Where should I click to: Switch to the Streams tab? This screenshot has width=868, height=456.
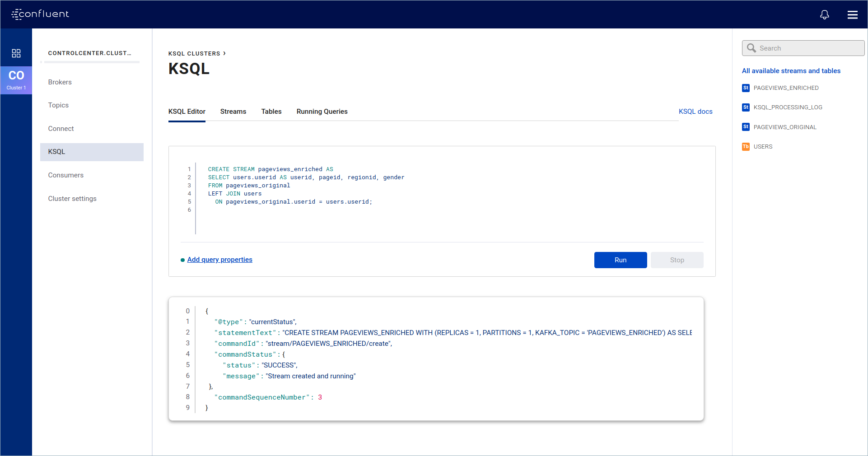233,112
